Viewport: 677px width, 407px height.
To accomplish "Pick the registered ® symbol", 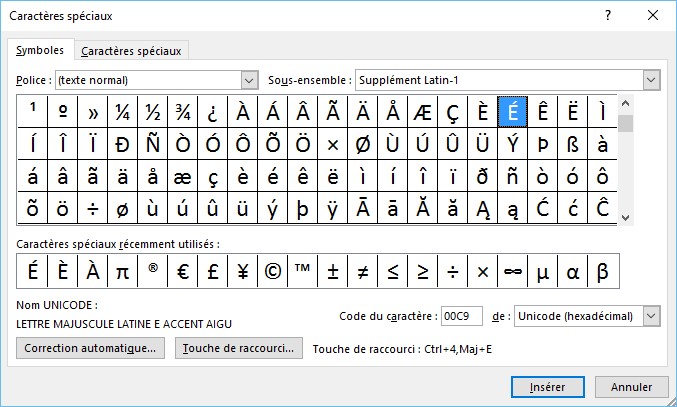I will (152, 271).
